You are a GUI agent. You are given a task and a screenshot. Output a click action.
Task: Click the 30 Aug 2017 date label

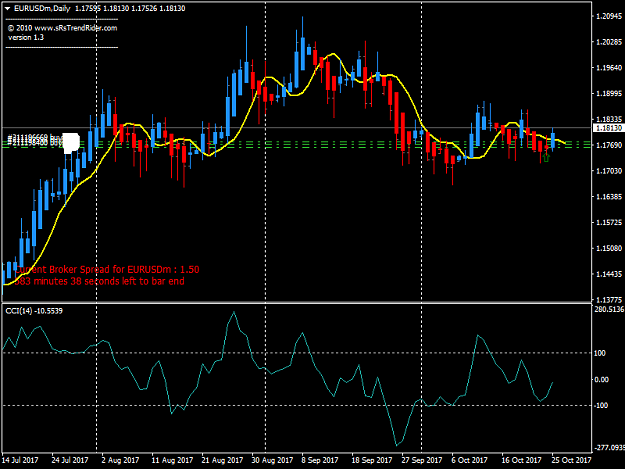272,460
